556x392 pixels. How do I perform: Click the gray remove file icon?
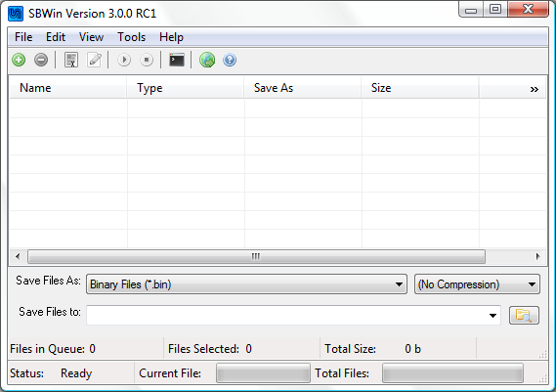point(41,60)
